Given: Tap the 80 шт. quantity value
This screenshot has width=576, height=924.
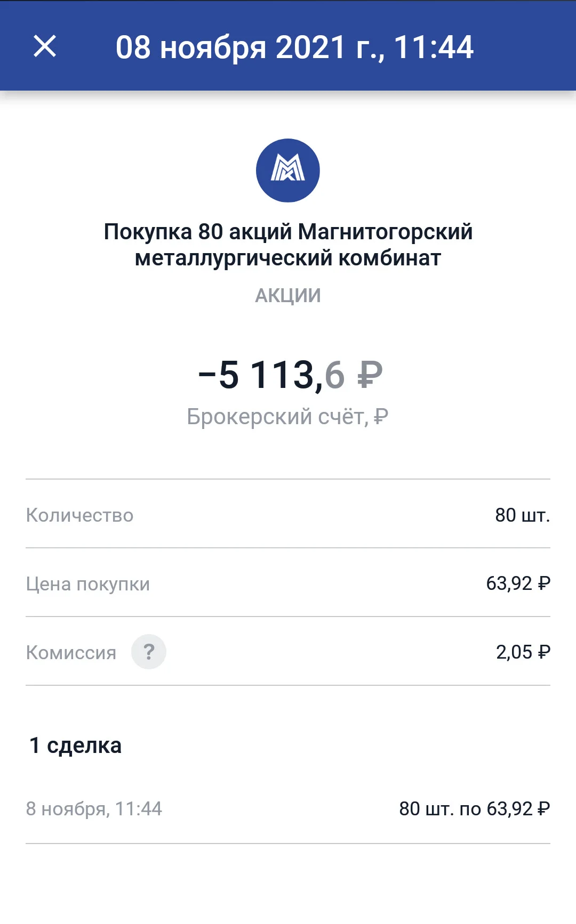Looking at the screenshot, I should [523, 515].
